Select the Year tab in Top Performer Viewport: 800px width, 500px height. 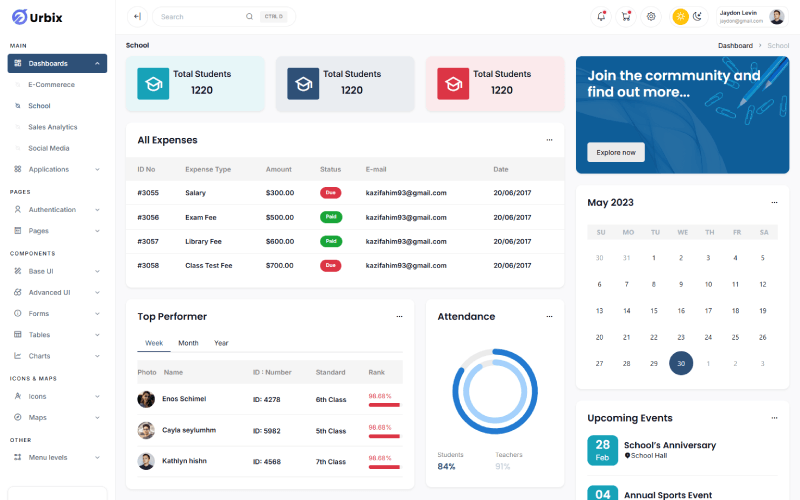click(221, 343)
